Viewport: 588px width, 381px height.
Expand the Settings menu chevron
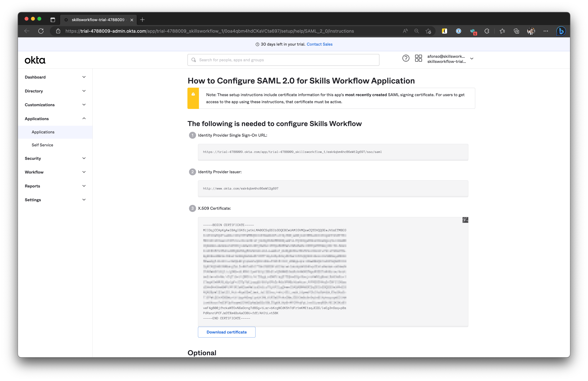coord(84,200)
